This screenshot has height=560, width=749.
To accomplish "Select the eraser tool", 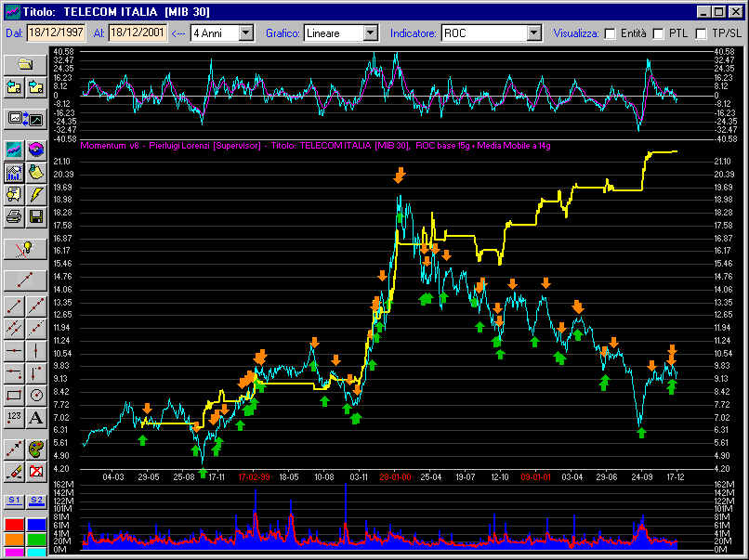I will point(14,472).
